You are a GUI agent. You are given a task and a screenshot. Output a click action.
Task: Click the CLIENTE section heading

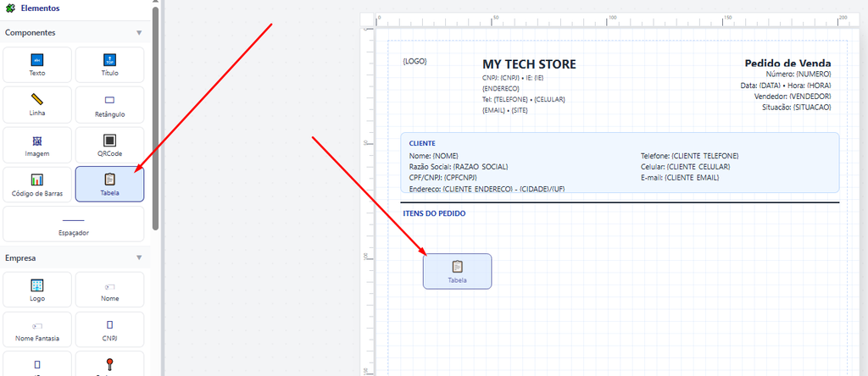click(x=422, y=143)
